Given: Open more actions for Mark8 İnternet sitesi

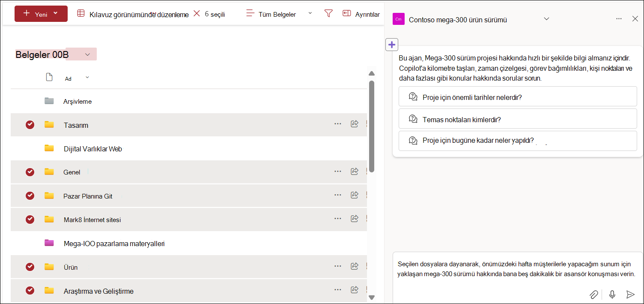Looking at the screenshot, I should (338, 218).
